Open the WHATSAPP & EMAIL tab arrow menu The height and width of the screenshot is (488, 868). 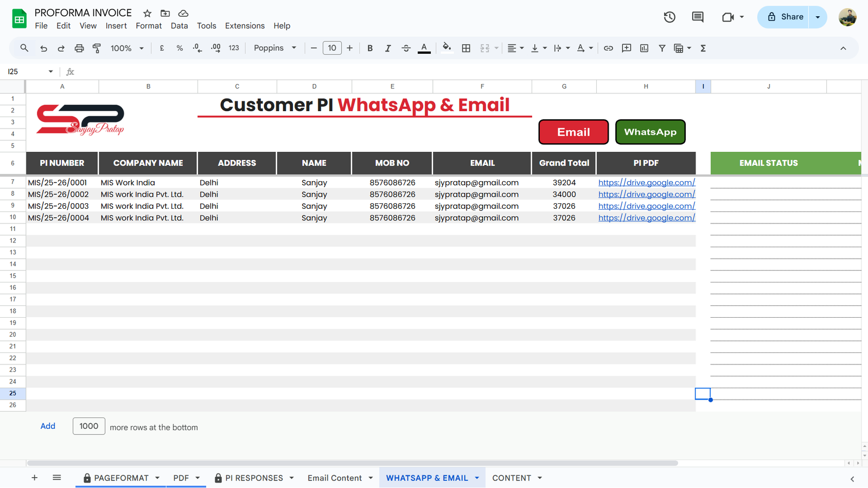pyautogui.click(x=477, y=478)
